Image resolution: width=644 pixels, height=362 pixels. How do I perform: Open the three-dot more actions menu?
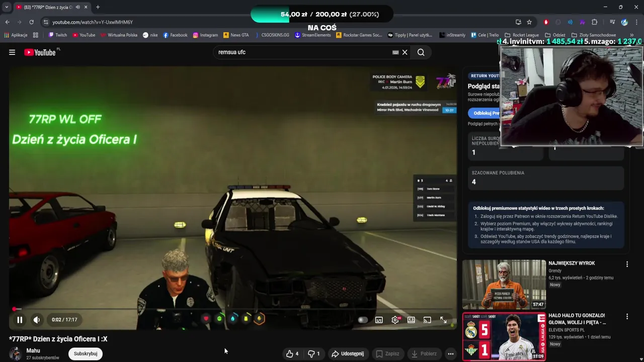(x=451, y=353)
